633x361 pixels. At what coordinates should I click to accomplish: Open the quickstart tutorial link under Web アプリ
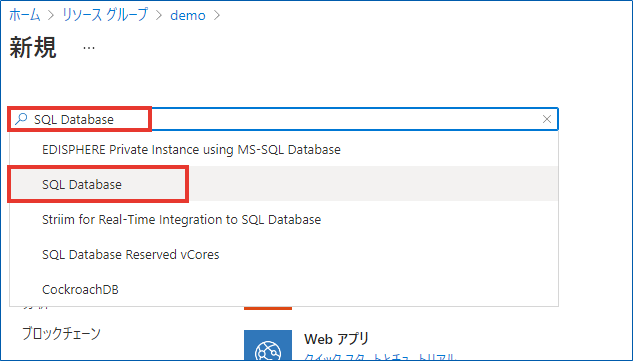(379, 357)
